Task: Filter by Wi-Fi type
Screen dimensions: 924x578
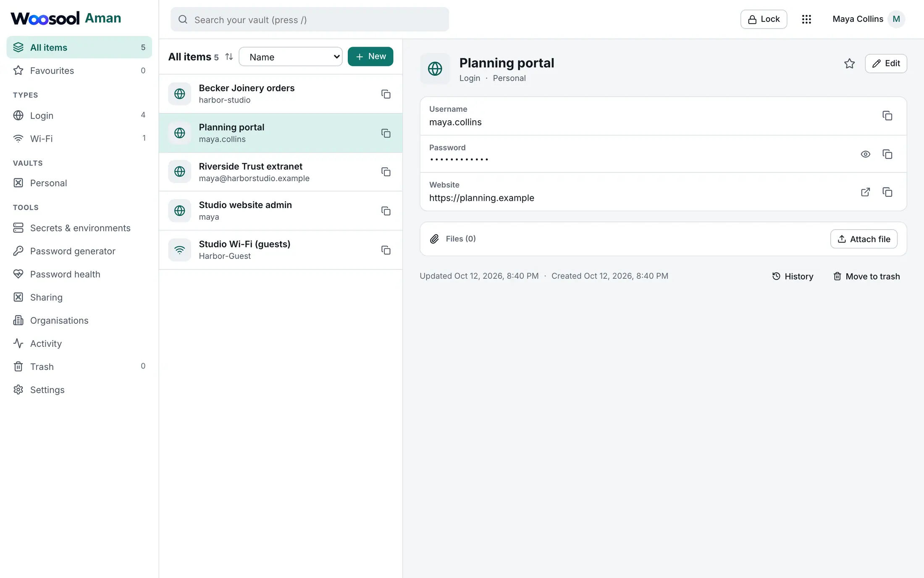Action: click(79, 138)
